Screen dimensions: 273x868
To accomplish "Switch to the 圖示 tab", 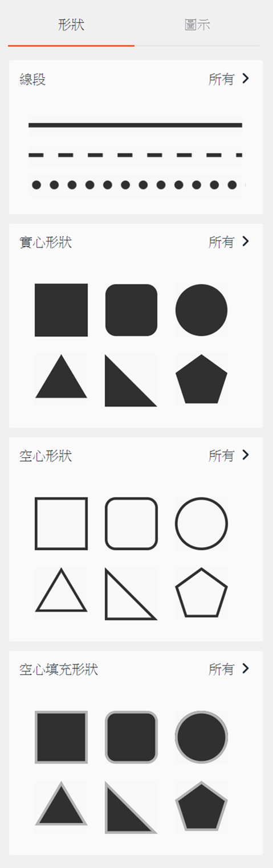I will click(197, 25).
